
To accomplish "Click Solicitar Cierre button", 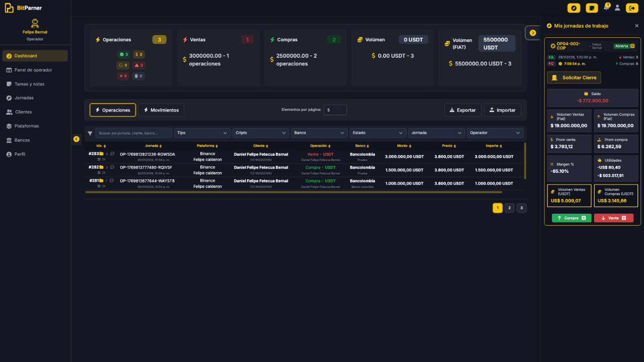I will [574, 77].
